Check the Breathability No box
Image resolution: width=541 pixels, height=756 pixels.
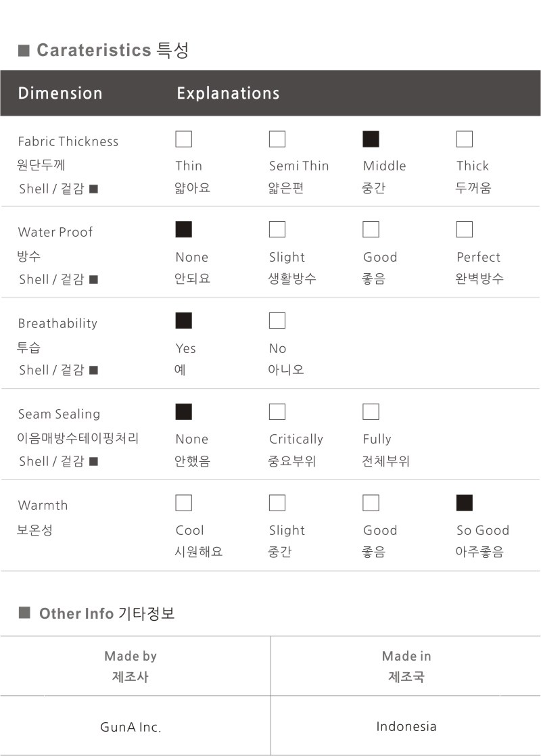click(x=277, y=321)
